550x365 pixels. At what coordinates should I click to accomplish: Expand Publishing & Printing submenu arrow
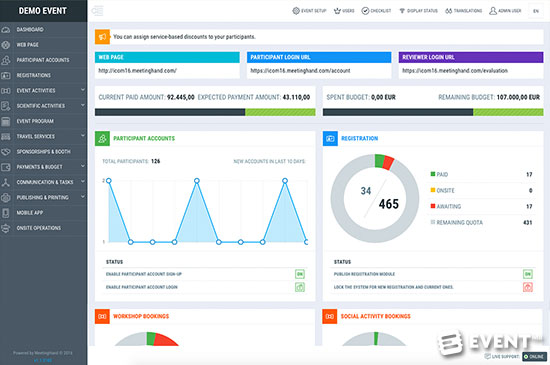click(x=83, y=196)
